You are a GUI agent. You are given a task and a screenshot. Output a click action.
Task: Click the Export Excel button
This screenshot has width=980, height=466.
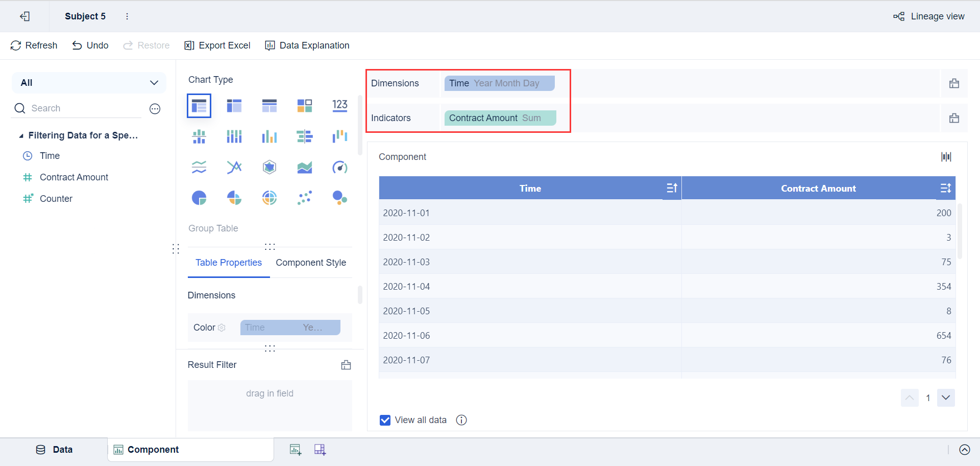[x=217, y=45]
